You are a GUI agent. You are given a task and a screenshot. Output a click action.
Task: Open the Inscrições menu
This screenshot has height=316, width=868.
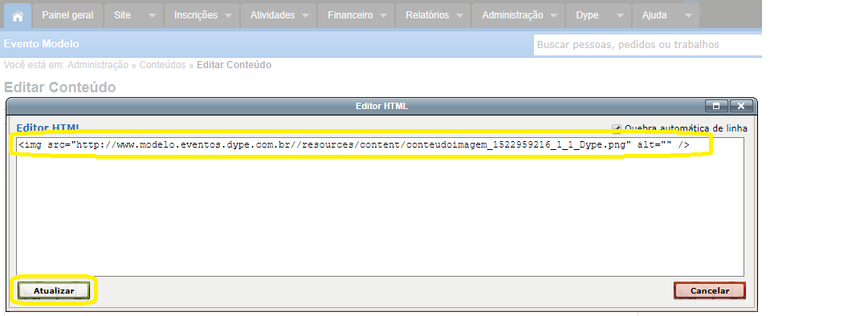[196, 15]
